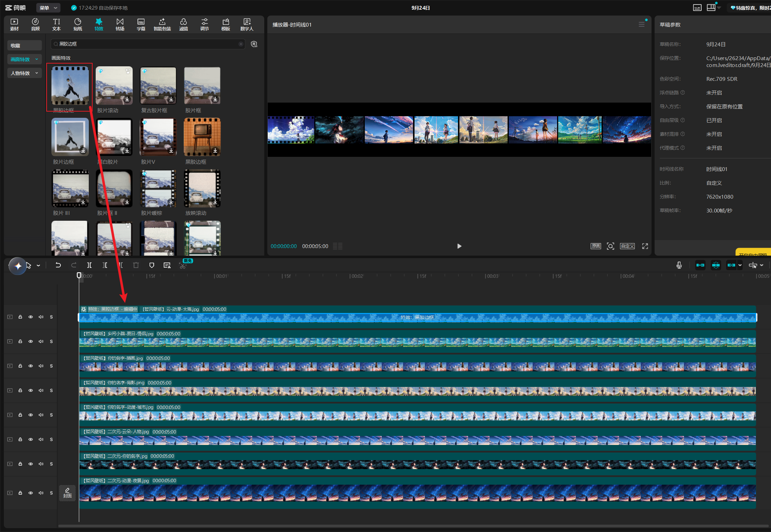The image size is (771, 532).
Task: Toggle clip linkage chain icon
Action: point(731,265)
